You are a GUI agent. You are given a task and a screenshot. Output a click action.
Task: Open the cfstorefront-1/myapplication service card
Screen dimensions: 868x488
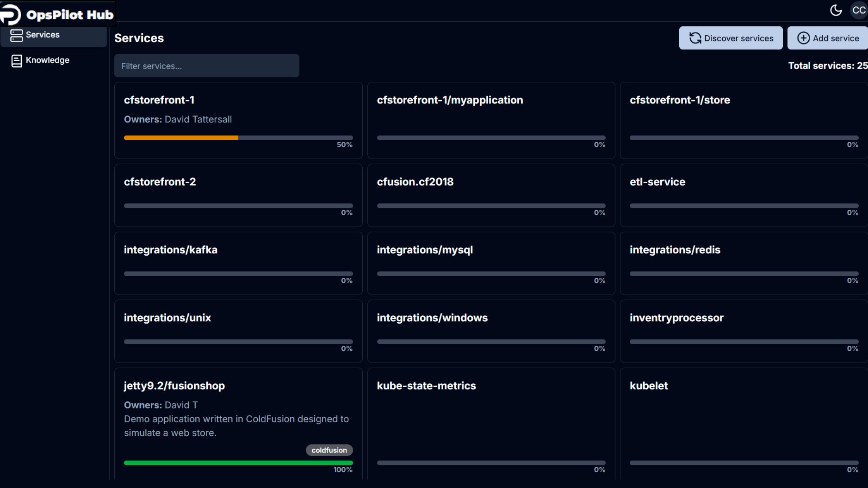[x=491, y=120]
